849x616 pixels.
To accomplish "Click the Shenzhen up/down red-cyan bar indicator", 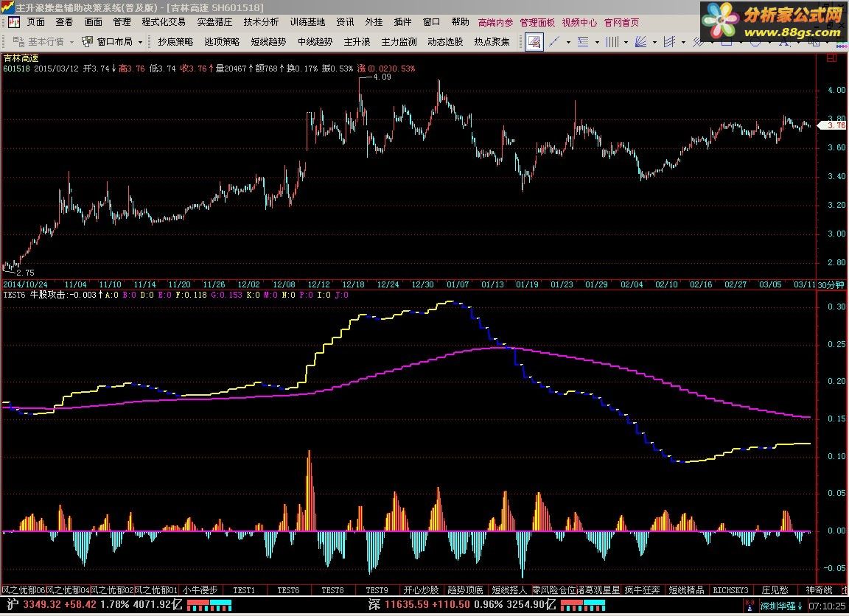I will point(583,605).
